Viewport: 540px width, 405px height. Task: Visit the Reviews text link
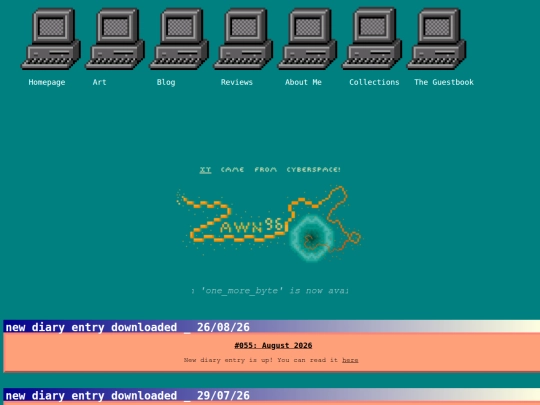click(237, 82)
